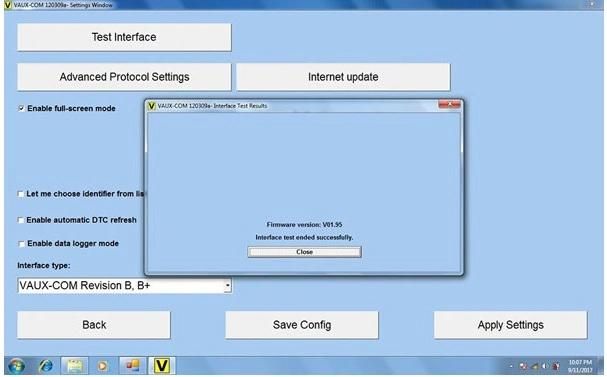Screen dimensions: 607x377
Task: Click Save Config button
Action: click(x=302, y=325)
